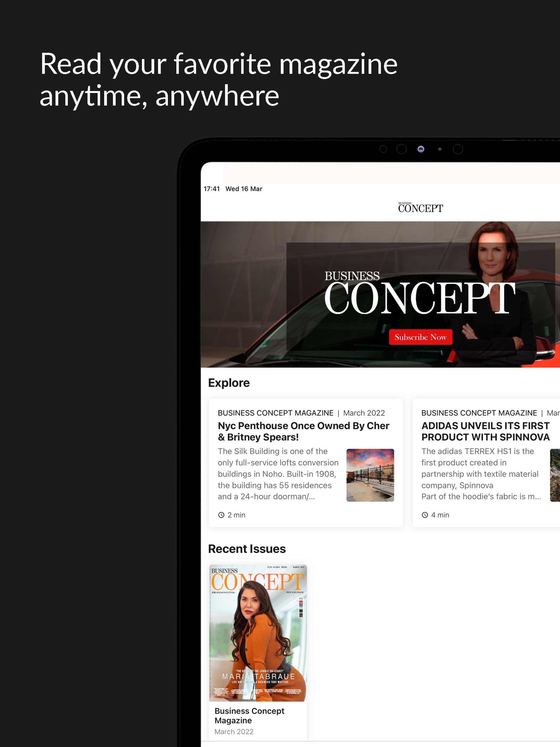
Task: Click the adidas TERREX HS1 summary text
Action: (x=481, y=474)
